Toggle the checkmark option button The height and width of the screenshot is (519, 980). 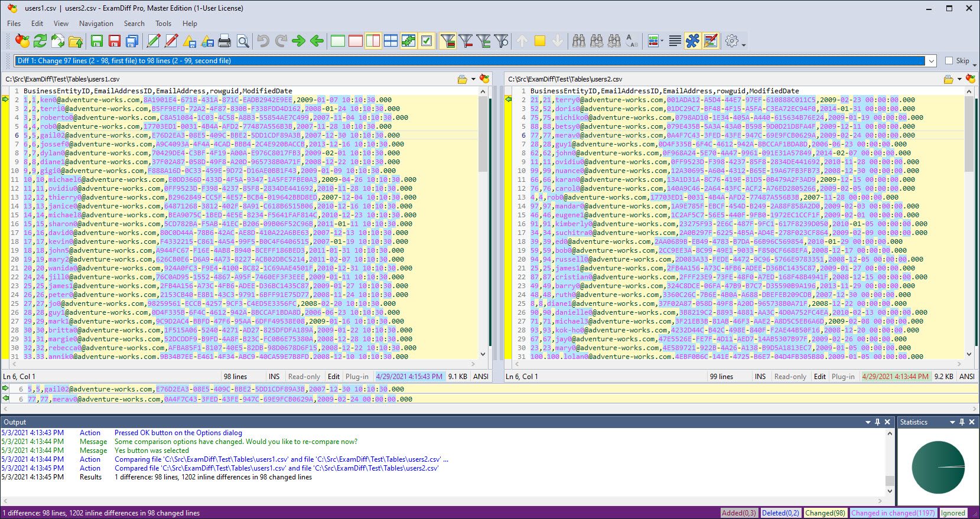coord(426,41)
